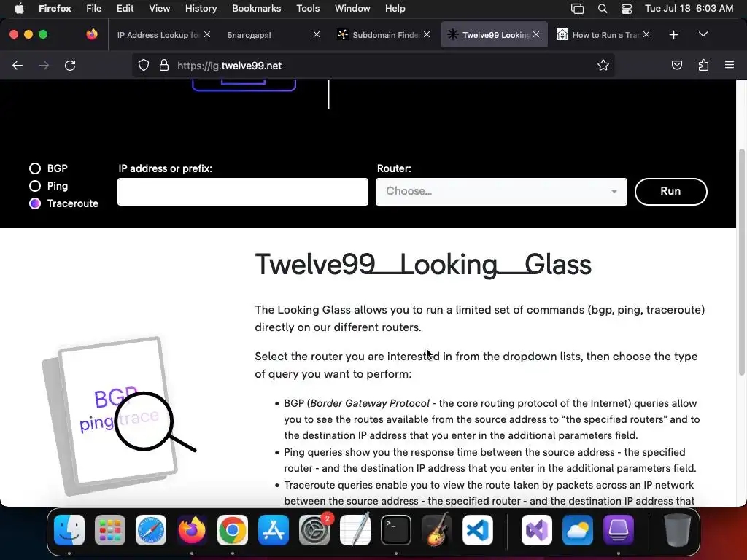Viewport: 747px width, 560px height.
Task: Open the File menu
Action: [x=93, y=8]
